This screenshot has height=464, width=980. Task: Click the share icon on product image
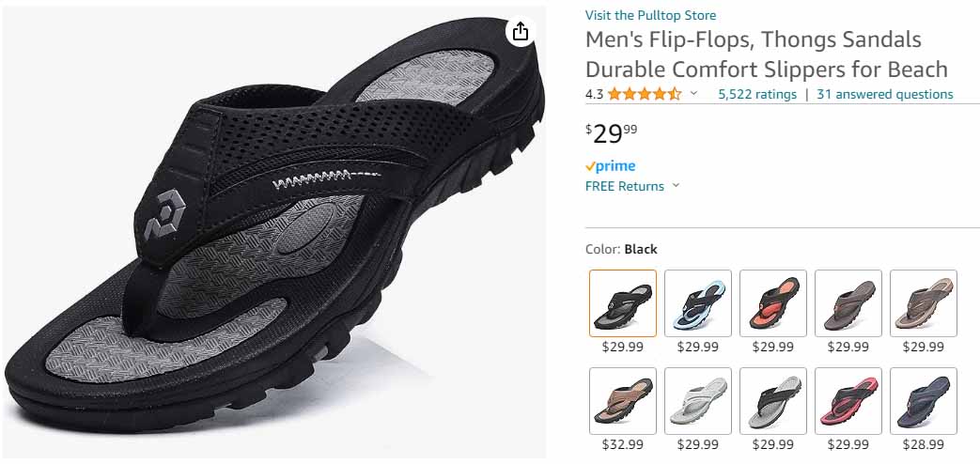(x=521, y=32)
